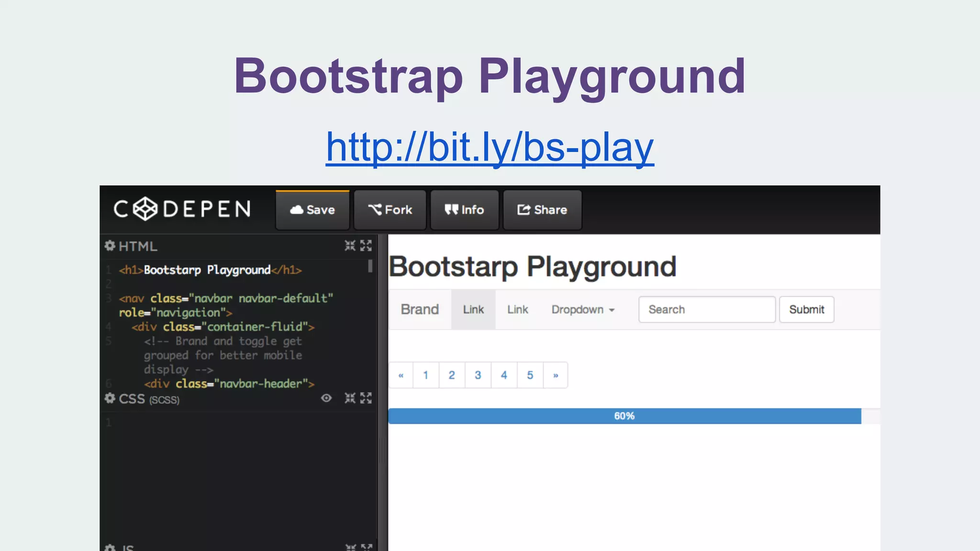Select the second Link navbar item
The height and width of the screenshot is (551, 980).
pos(518,309)
